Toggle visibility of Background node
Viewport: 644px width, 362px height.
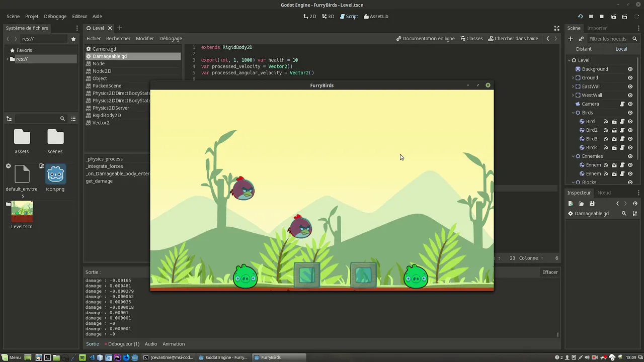630,69
